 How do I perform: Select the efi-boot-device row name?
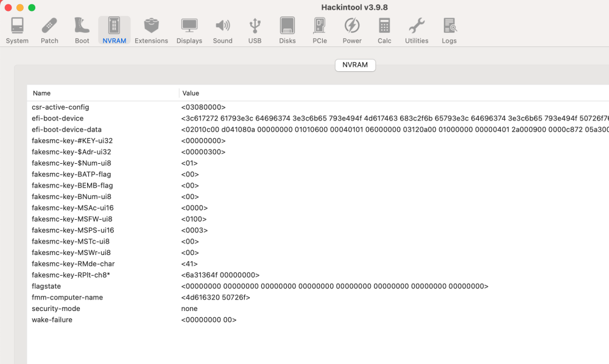point(57,118)
